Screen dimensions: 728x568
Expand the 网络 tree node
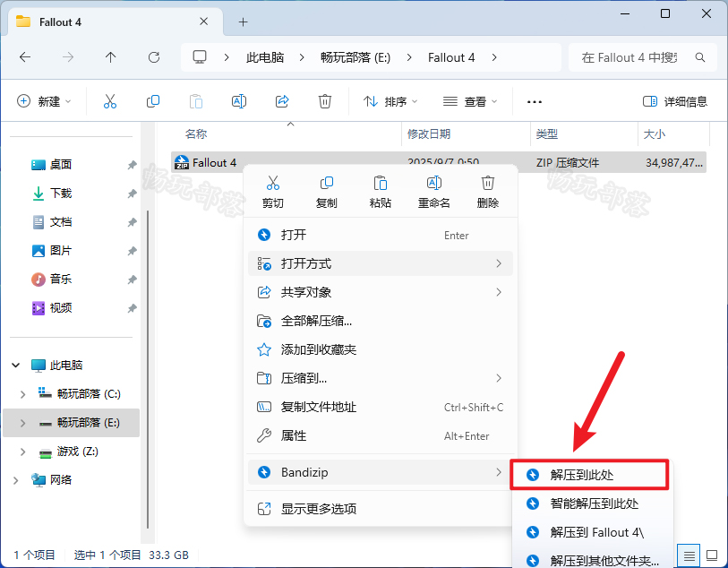(x=16, y=480)
